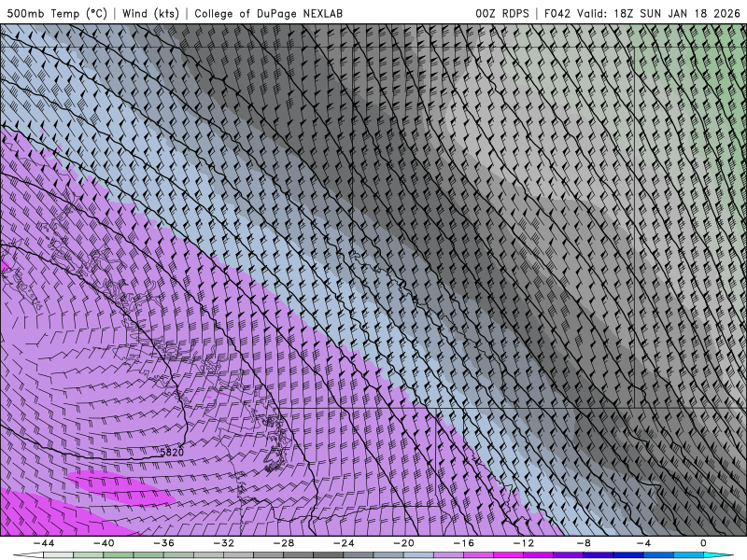Click the '-44' colorbar tick label

44,543
